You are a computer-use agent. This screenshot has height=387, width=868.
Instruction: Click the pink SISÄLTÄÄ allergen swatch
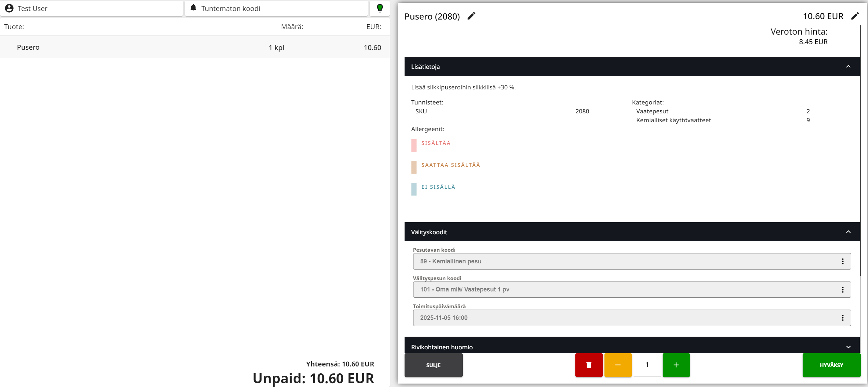pos(414,145)
